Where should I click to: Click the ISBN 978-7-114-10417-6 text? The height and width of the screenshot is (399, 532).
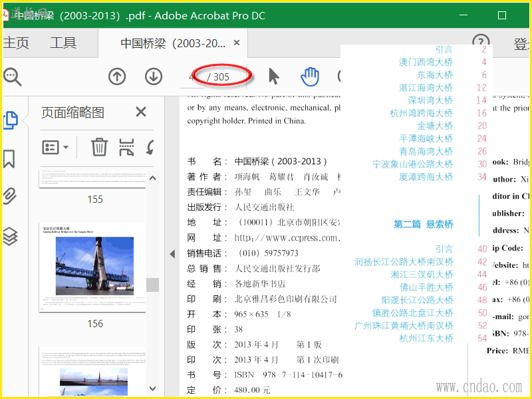point(289,375)
